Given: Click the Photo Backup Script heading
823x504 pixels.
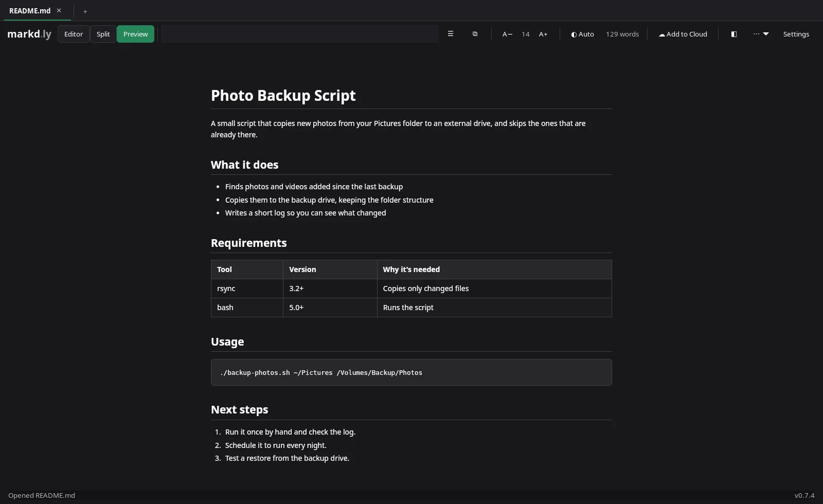Looking at the screenshot, I should coord(283,96).
